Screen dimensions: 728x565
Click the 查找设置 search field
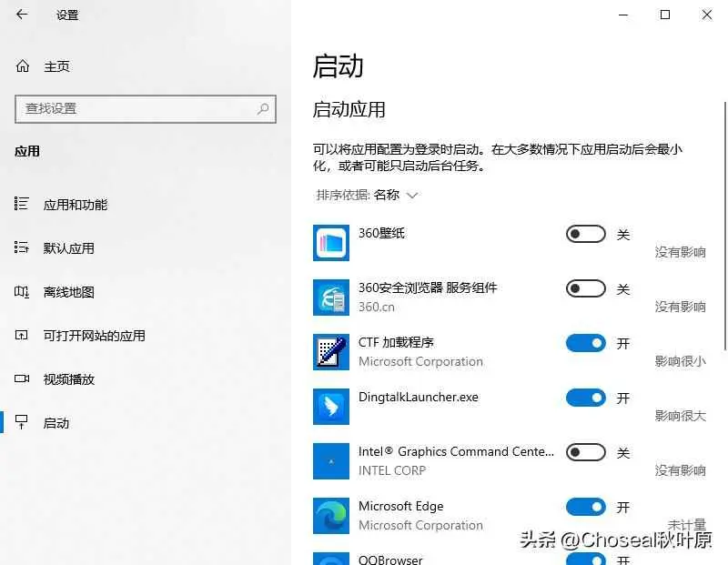(x=136, y=108)
